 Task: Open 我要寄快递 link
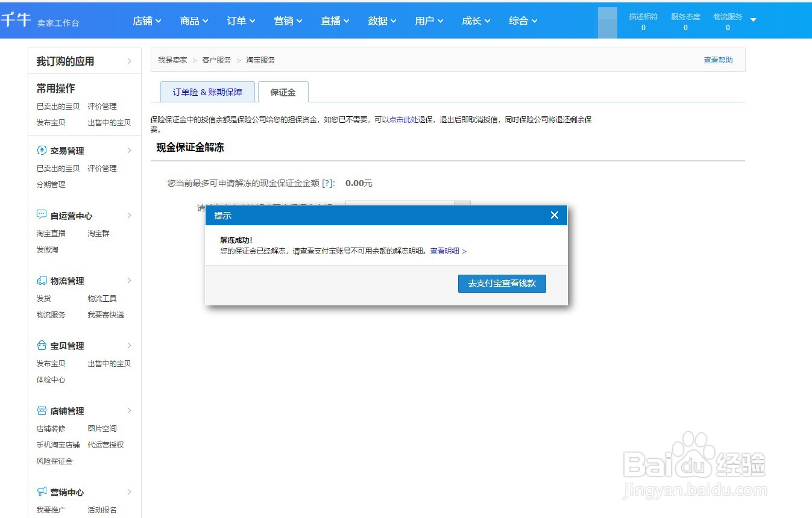[x=105, y=315]
